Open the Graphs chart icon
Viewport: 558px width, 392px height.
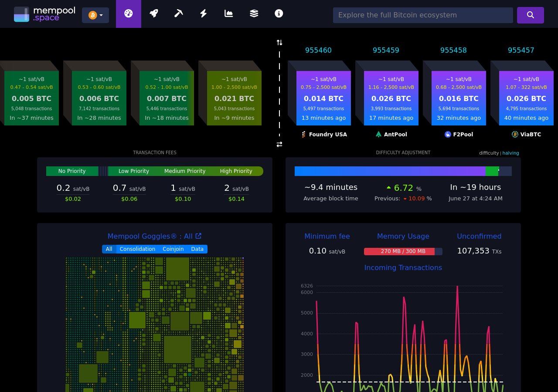229,14
